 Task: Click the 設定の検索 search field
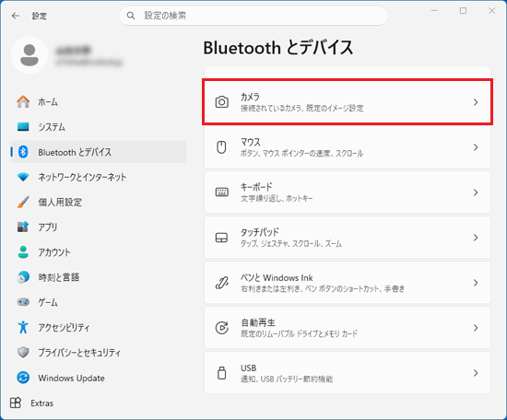click(253, 16)
